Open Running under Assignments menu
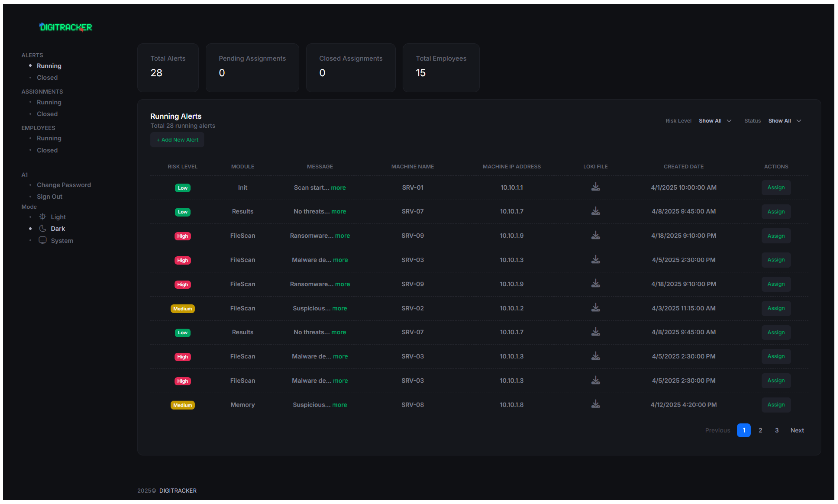Viewport: 838px width, 504px height. click(49, 102)
